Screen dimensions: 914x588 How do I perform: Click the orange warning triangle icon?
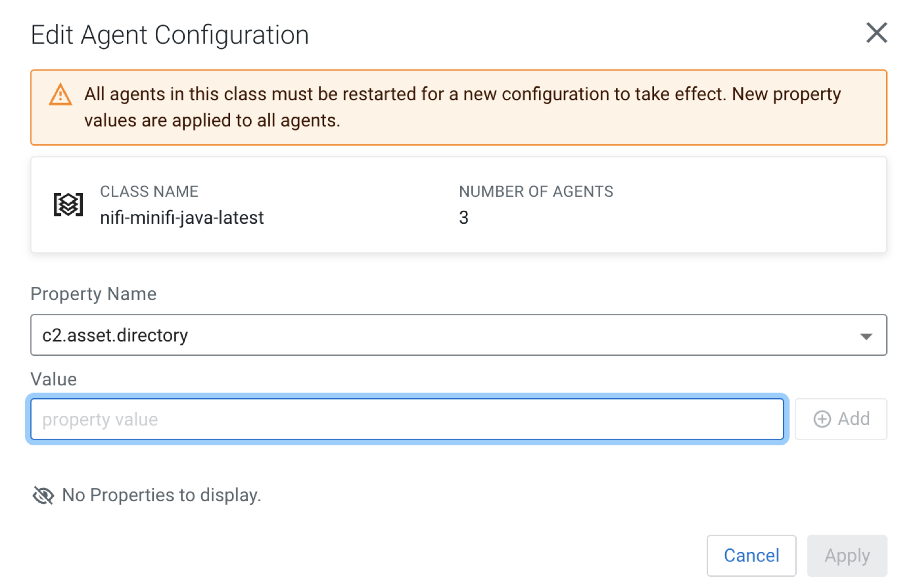coord(60,95)
